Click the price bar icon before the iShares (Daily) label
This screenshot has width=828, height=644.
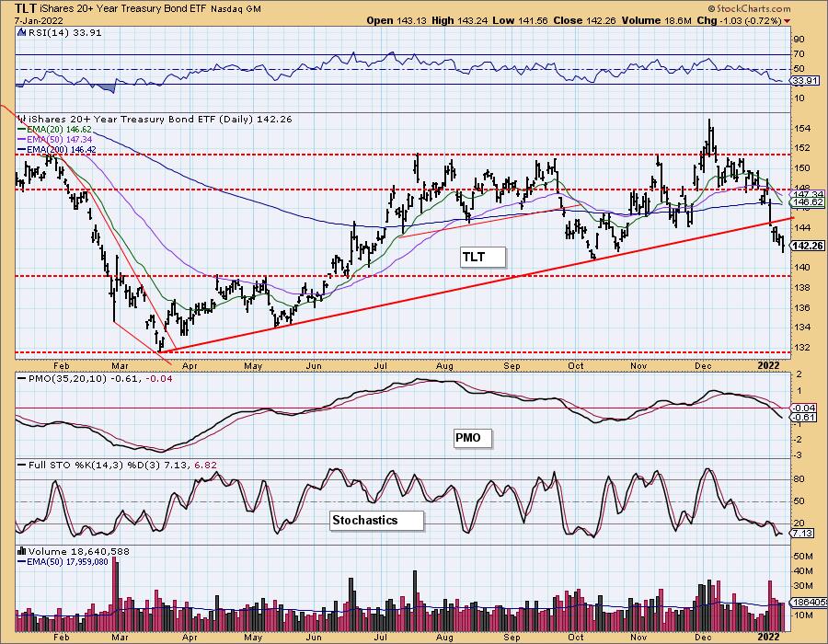(22, 119)
